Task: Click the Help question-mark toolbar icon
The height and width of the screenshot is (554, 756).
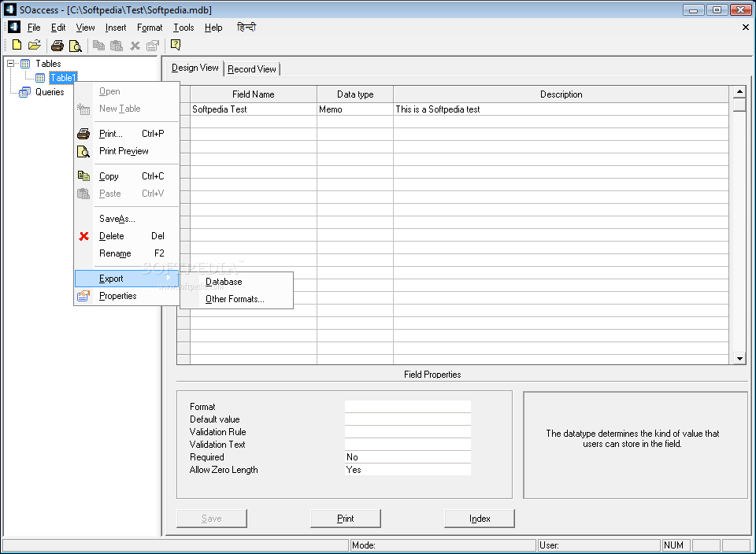Action: [176, 46]
